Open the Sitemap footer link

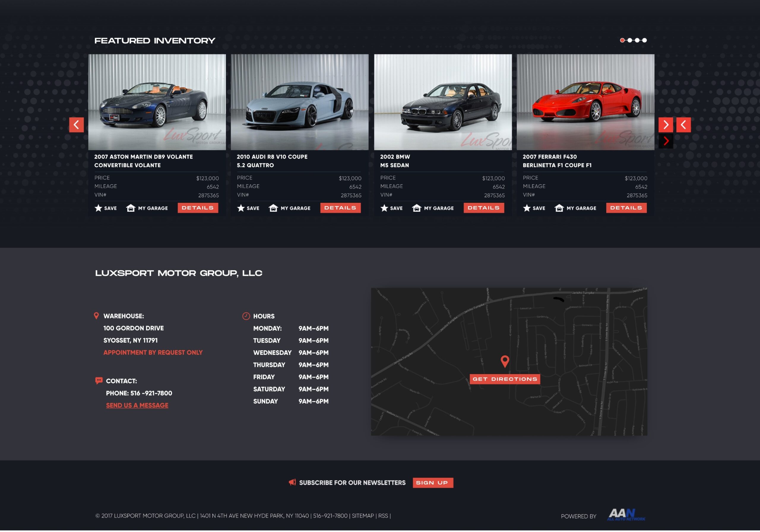[363, 516]
